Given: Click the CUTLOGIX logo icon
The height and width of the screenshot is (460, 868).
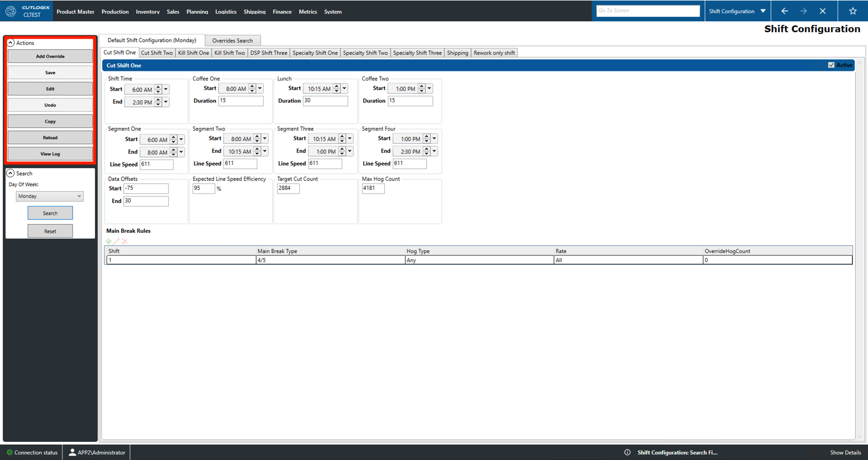Looking at the screenshot, I should 10,11.
